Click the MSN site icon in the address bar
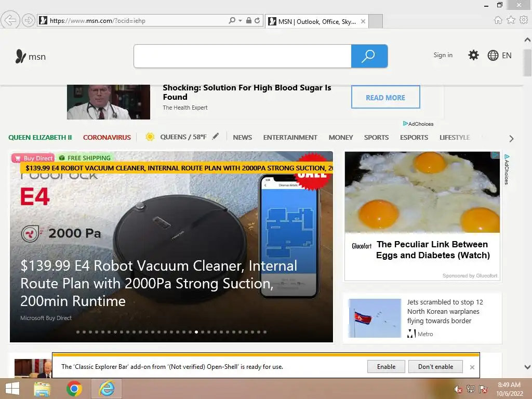 pos(43,20)
